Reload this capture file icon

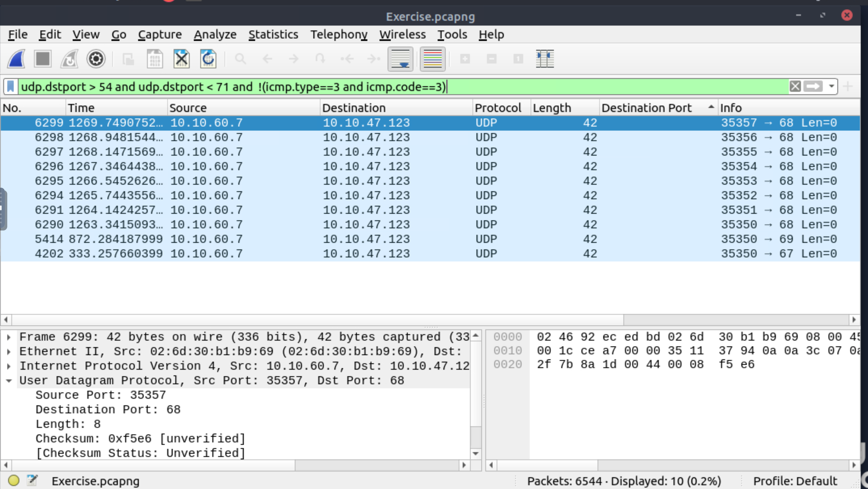pyautogui.click(x=208, y=59)
